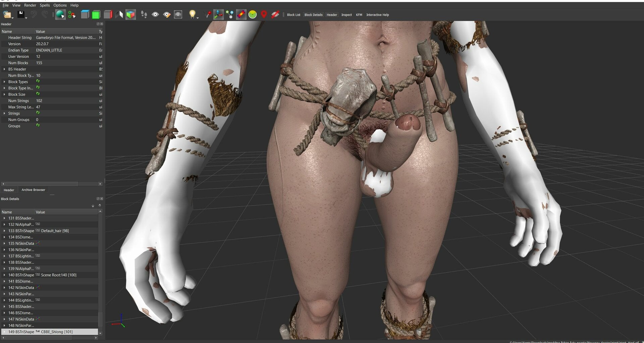The width and height of the screenshot is (644, 343).
Task: Expand block 140 BSTriShape Scene Root
Action: pos(4,275)
